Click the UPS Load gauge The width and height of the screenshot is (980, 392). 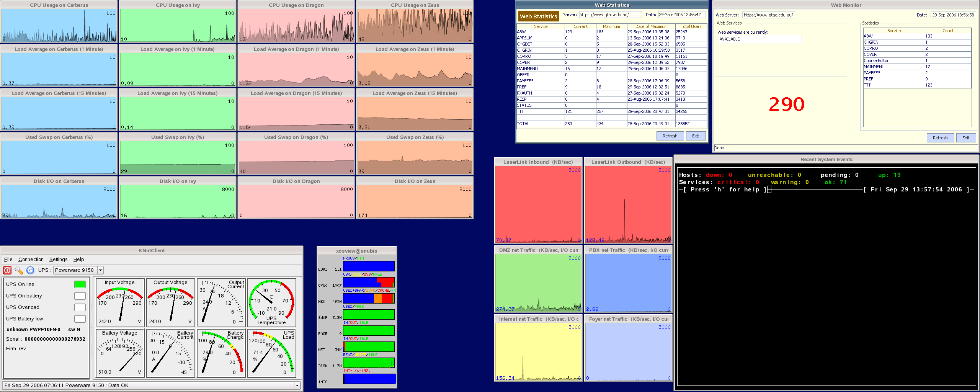click(271, 353)
